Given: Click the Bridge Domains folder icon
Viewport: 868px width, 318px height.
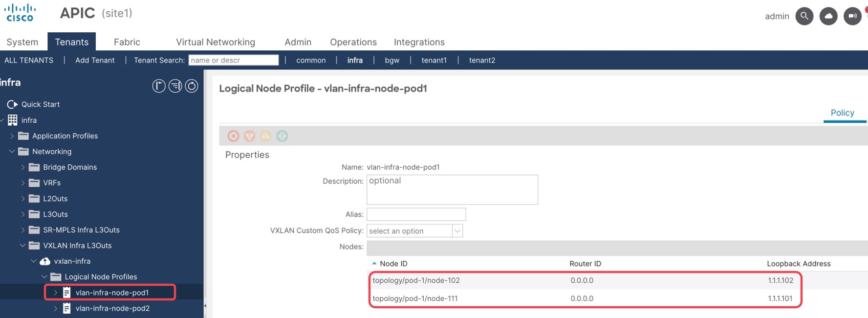Looking at the screenshot, I should (34, 167).
